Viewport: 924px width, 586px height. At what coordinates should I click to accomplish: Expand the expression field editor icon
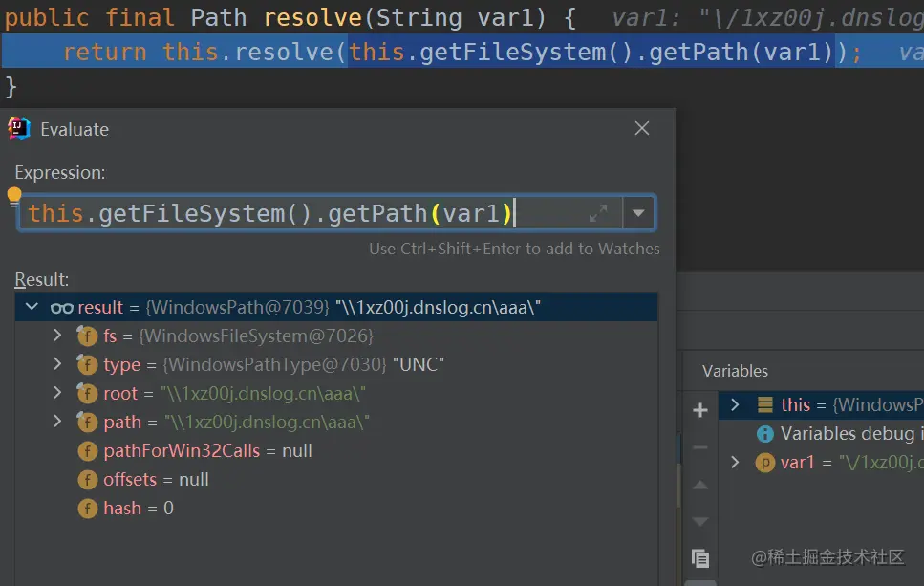pyautogui.click(x=598, y=213)
